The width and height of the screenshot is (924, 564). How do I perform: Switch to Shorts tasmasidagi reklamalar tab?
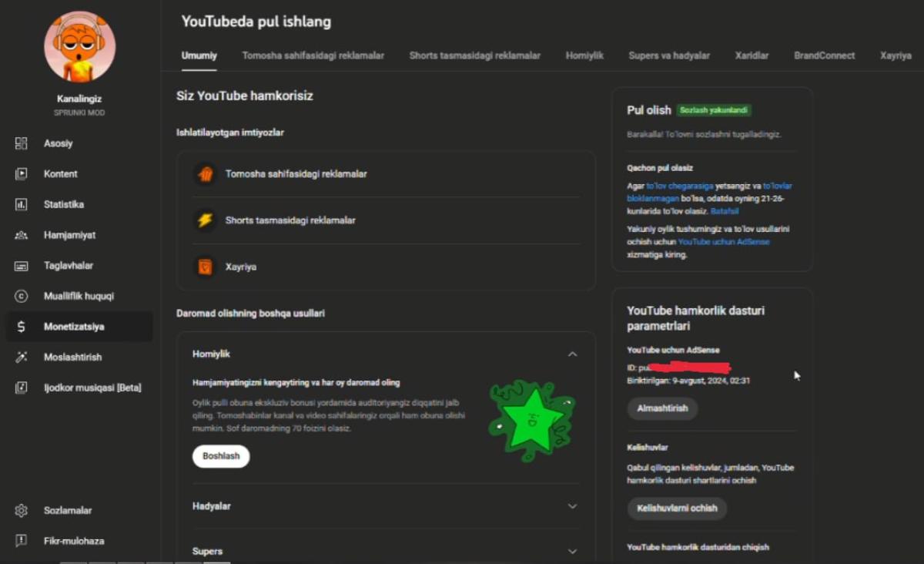(x=475, y=55)
